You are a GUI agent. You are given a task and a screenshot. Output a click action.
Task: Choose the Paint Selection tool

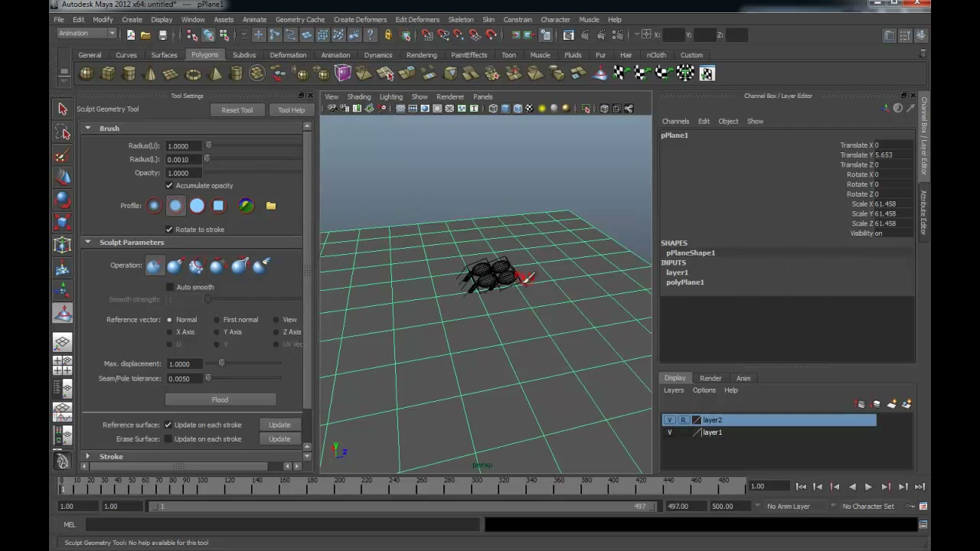63,155
